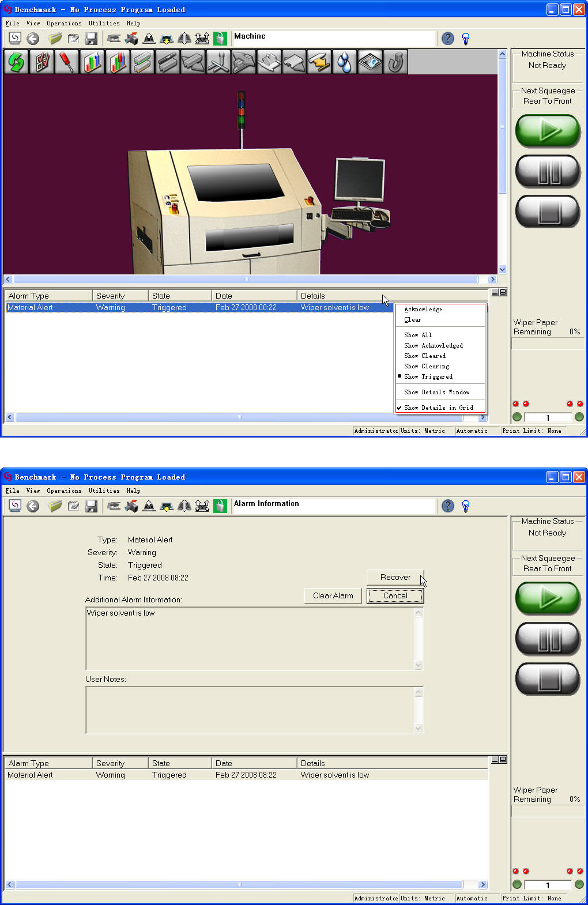Click the horseshoe magnet icon
588x905 pixels.
pyautogui.click(x=395, y=62)
